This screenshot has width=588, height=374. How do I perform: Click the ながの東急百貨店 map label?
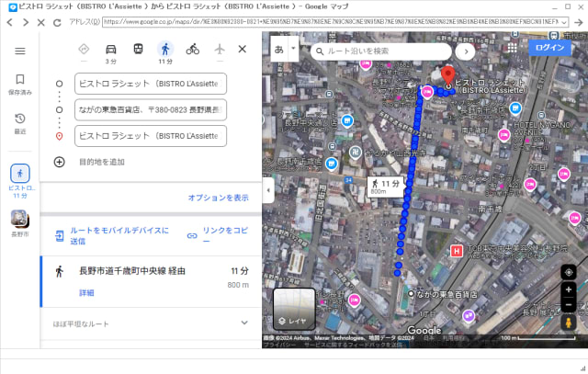click(447, 294)
